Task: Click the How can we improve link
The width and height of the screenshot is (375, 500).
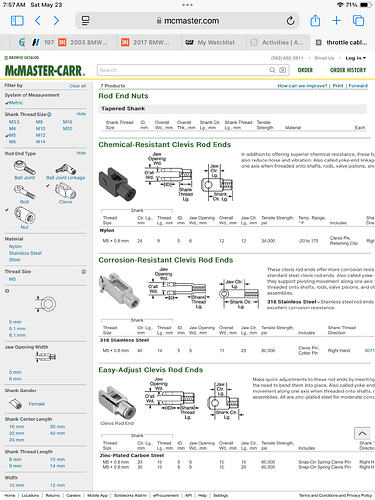Action: point(302,86)
